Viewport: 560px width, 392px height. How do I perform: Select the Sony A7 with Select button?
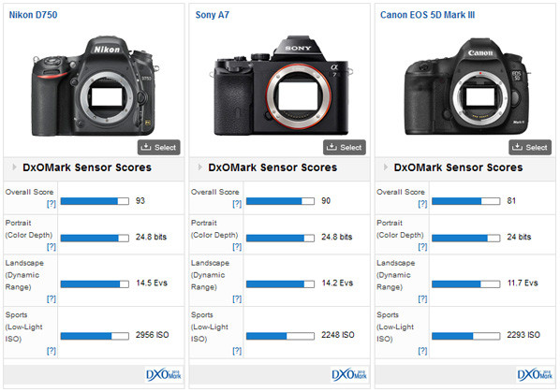[345, 147]
